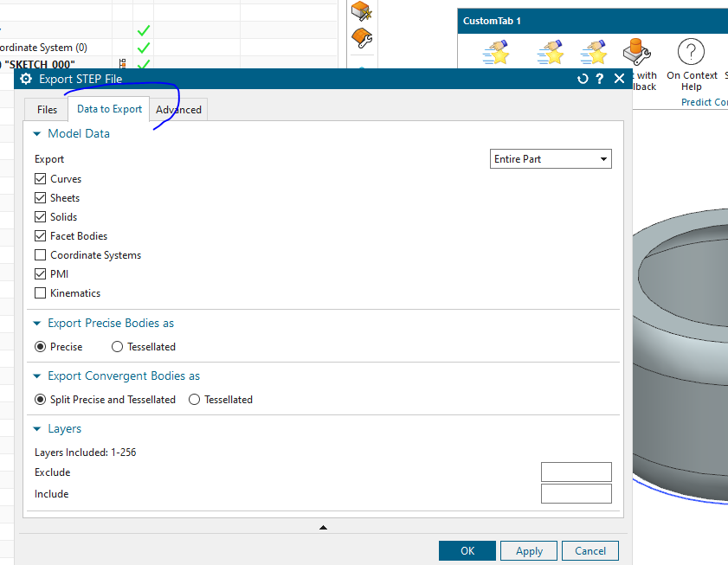The width and height of the screenshot is (728, 565).
Task: Select the cylinder-with-wrench tool in CustomTab 1
Action: 638,50
